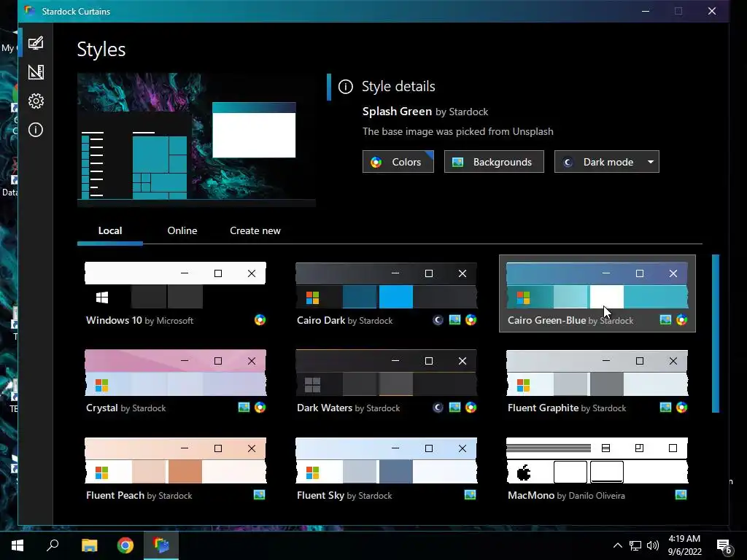This screenshot has height=560, width=747.
Task: Open the Styles page in sidebar
Action: click(36, 43)
